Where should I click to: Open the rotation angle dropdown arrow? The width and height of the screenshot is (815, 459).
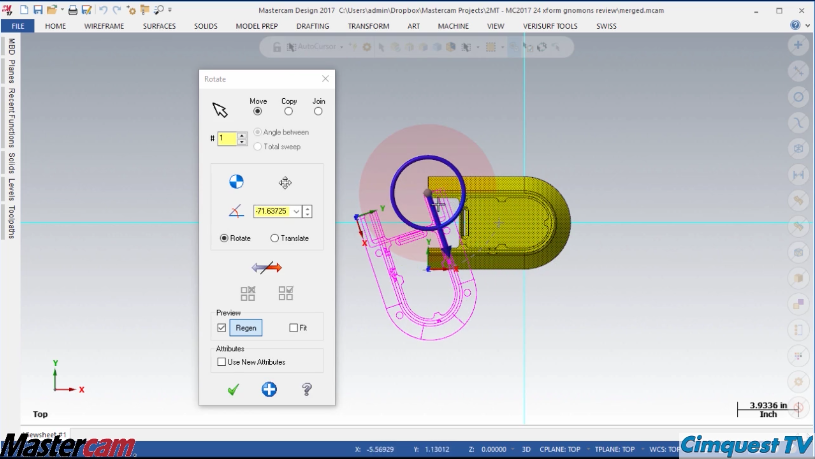296,212
